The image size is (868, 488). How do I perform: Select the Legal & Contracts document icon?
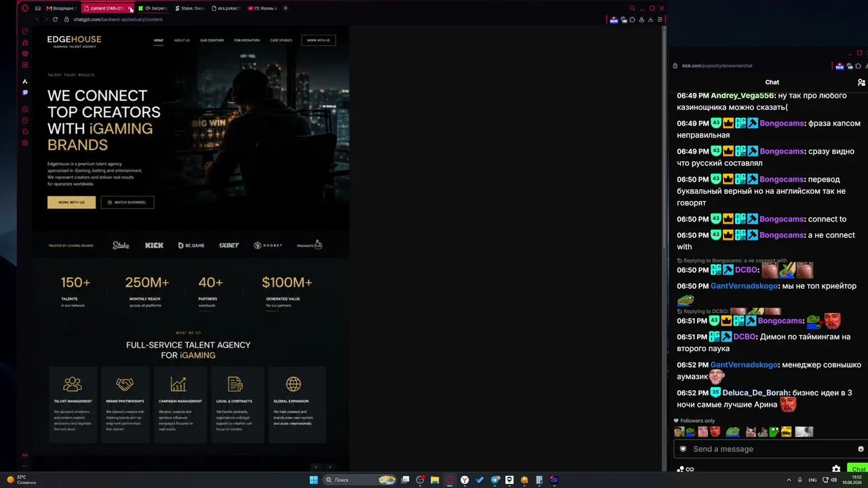coord(235,384)
